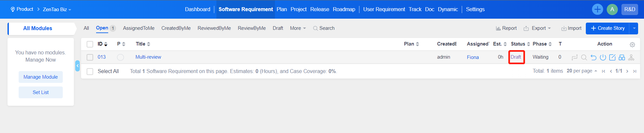Image resolution: width=644 pixels, height=133 pixels.
Task: Check the Select All checkbox
Action: 90,71
